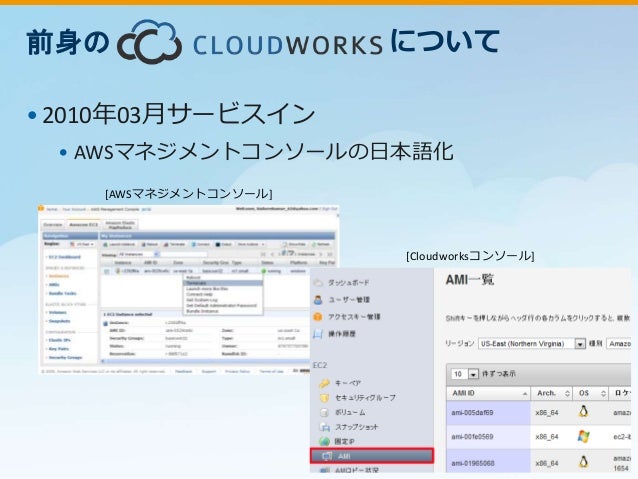Choose Get System Log in context menu
Viewport: 638px width, 479px height.
pos(223,300)
